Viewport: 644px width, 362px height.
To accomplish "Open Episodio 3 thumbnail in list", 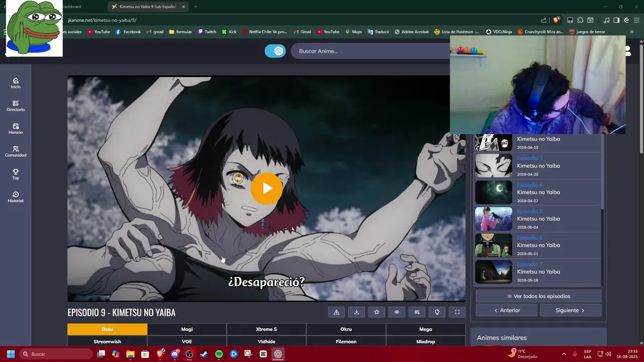I will (x=494, y=166).
